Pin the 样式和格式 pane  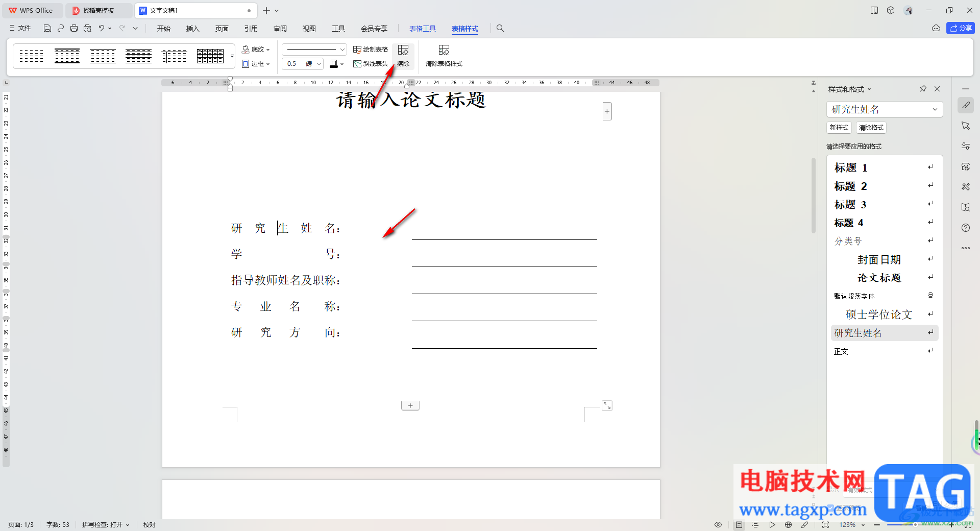(x=923, y=89)
